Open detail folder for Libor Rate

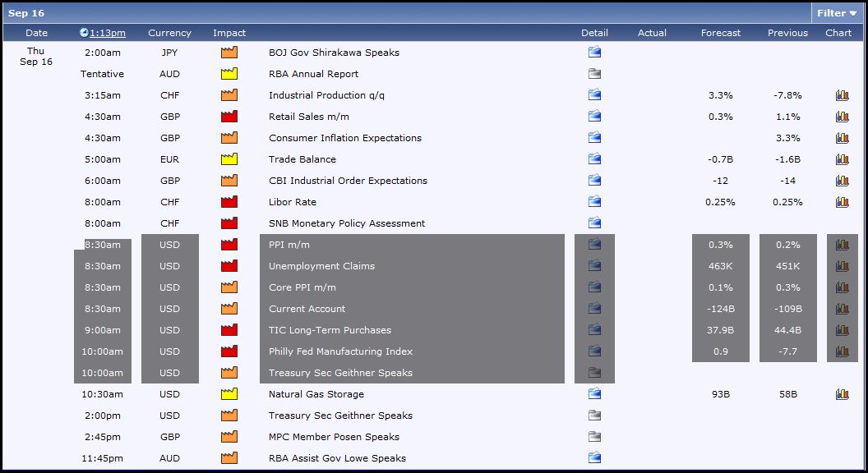[594, 201]
